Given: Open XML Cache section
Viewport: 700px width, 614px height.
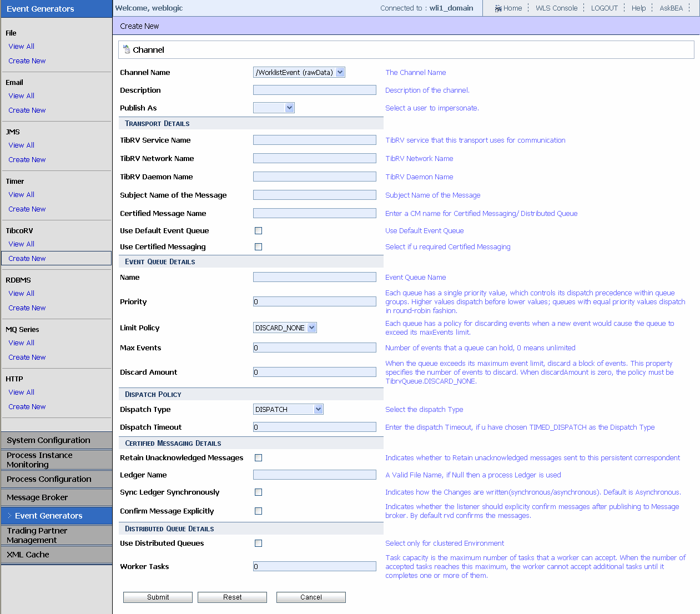Looking at the screenshot, I should (x=56, y=555).
